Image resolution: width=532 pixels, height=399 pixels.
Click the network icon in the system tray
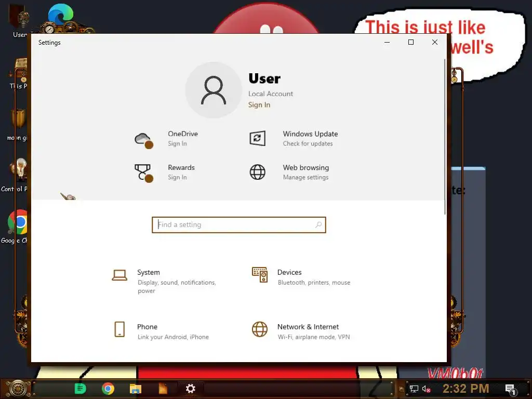[x=414, y=389]
